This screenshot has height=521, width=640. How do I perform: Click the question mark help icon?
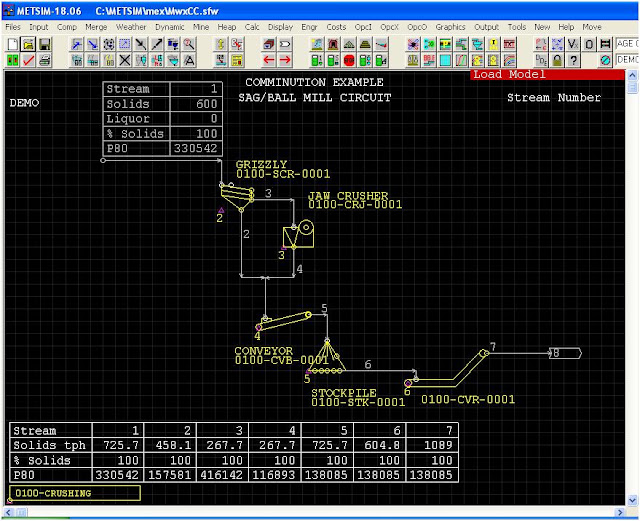573,60
